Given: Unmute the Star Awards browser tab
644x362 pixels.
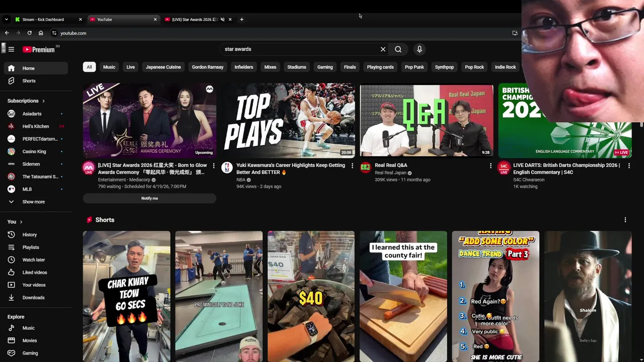Looking at the screenshot, I should pyautogui.click(x=222, y=20).
